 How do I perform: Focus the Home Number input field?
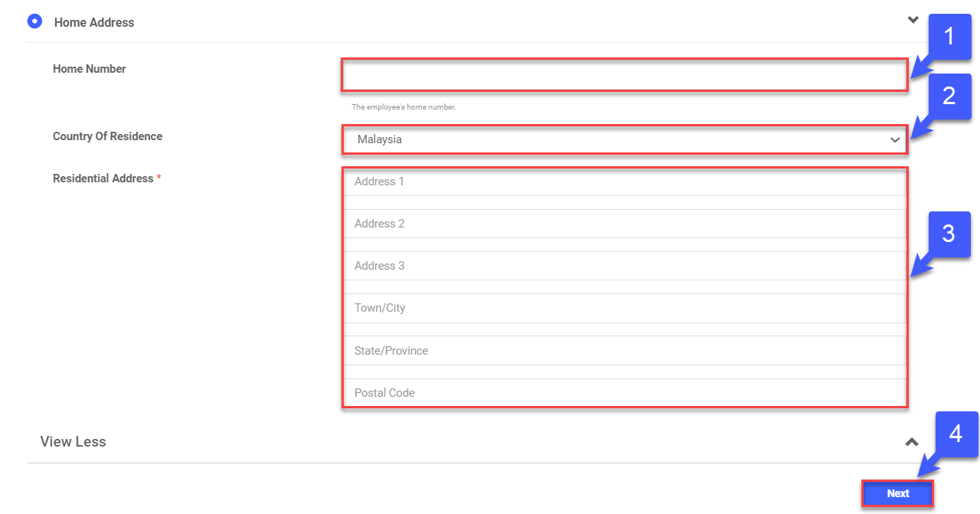click(x=624, y=76)
